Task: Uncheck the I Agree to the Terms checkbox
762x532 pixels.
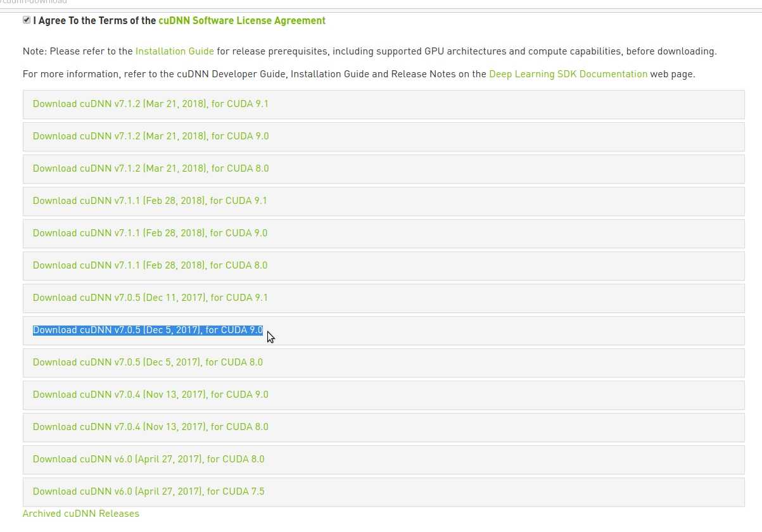Action: pyautogui.click(x=27, y=20)
